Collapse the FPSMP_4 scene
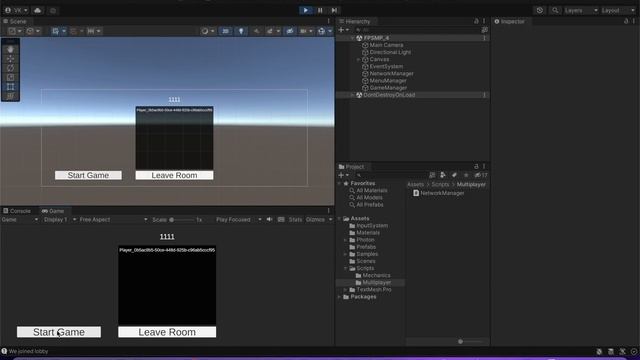The height and width of the screenshot is (360, 640). tap(353, 38)
